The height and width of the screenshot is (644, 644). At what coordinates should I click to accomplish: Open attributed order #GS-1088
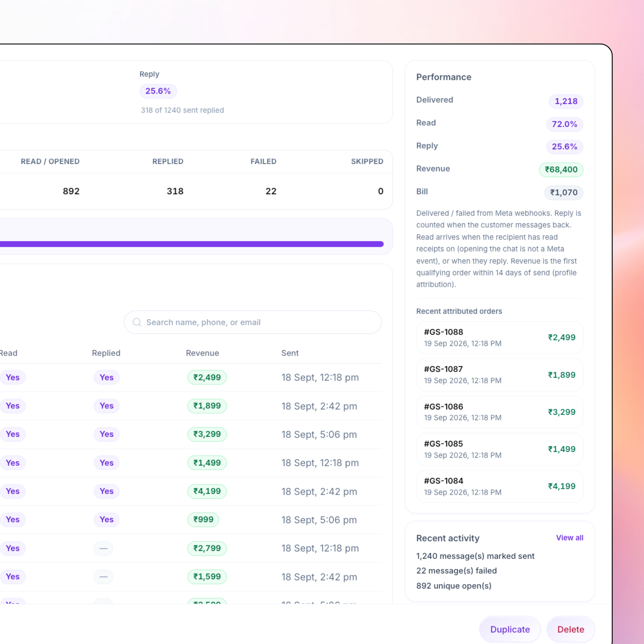[x=500, y=337]
